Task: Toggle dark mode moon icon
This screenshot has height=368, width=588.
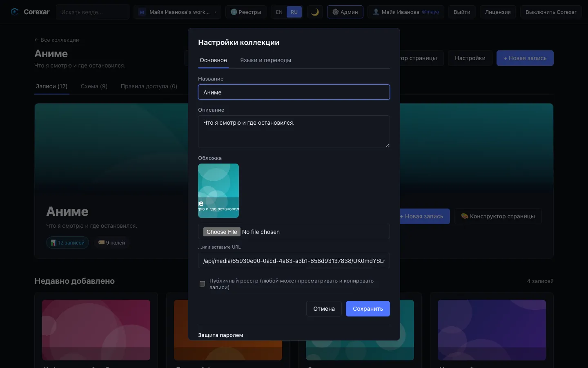Action: click(x=315, y=12)
